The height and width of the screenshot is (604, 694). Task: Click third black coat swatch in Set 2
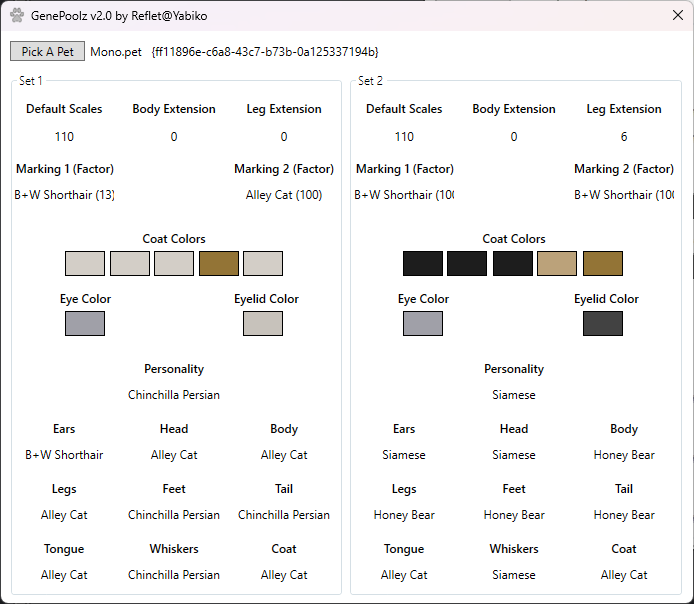[513, 263]
